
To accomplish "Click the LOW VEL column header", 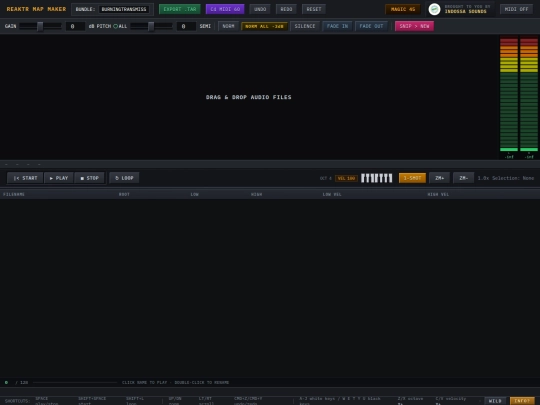I will click(332, 194).
